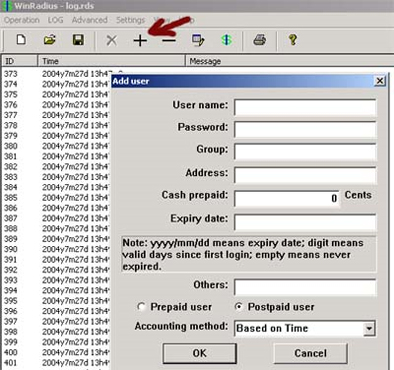Click the green dollar sign icon
The image size is (394, 370).
pyautogui.click(x=227, y=40)
